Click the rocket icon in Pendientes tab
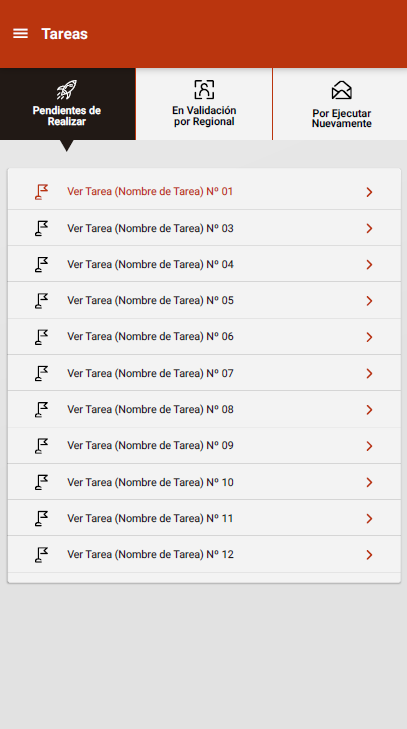The height and width of the screenshot is (729, 407). coord(67,90)
